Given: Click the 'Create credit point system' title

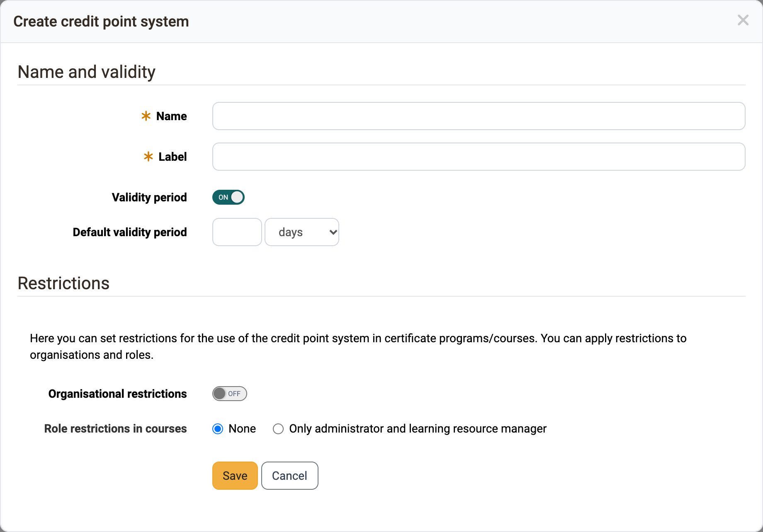Looking at the screenshot, I should coord(101,22).
